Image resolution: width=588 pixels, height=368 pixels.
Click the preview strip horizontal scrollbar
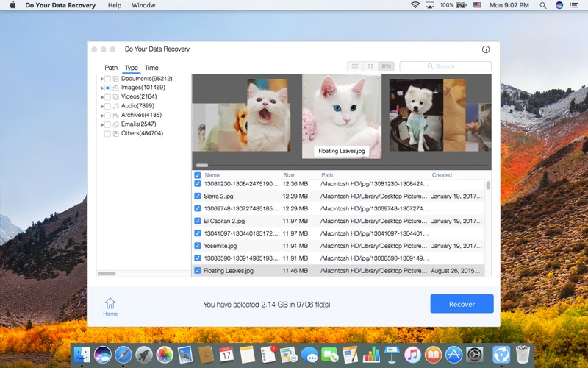tap(202, 166)
